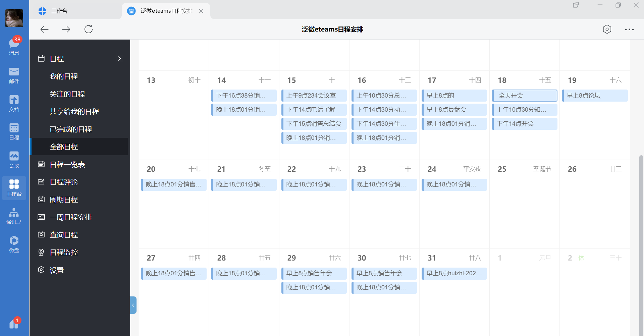
Task: Open the 全天开会 event on the 18th
Action: pos(524,96)
